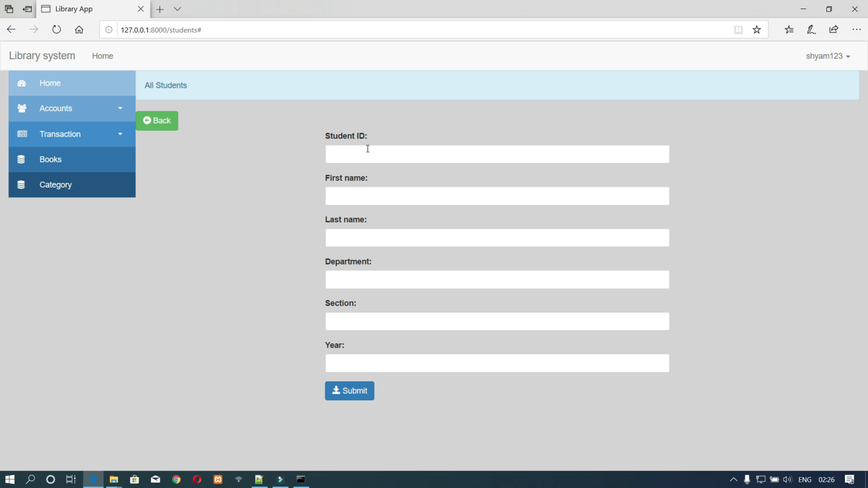Click the Library system brand link

(42, 56)
